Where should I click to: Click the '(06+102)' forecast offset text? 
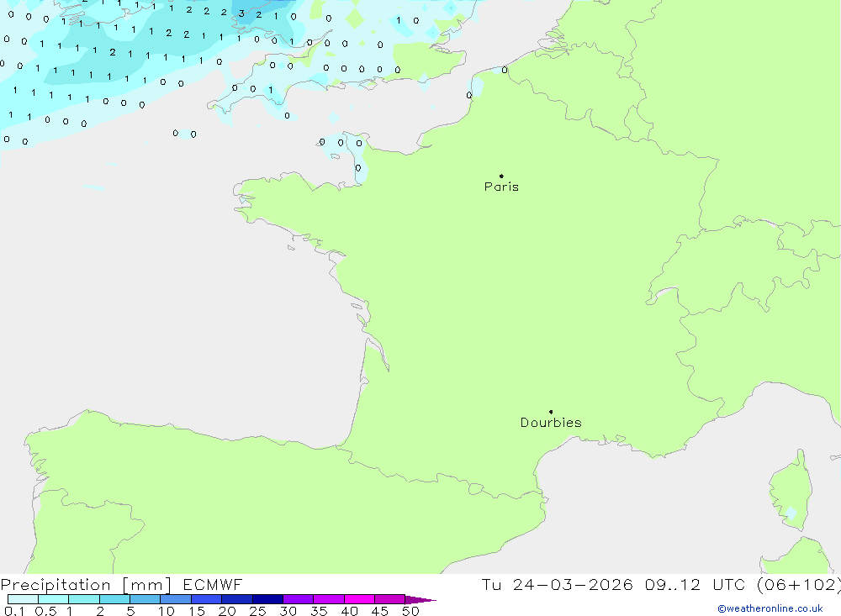(798, 584)
